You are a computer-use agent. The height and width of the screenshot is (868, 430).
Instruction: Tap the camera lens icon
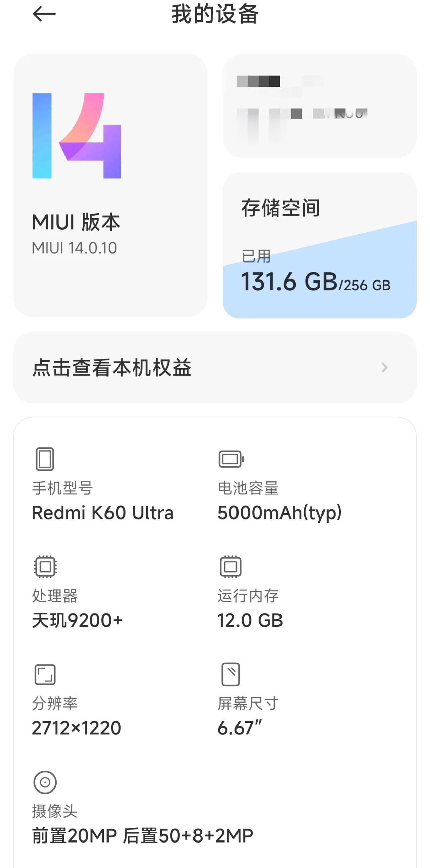45,782
